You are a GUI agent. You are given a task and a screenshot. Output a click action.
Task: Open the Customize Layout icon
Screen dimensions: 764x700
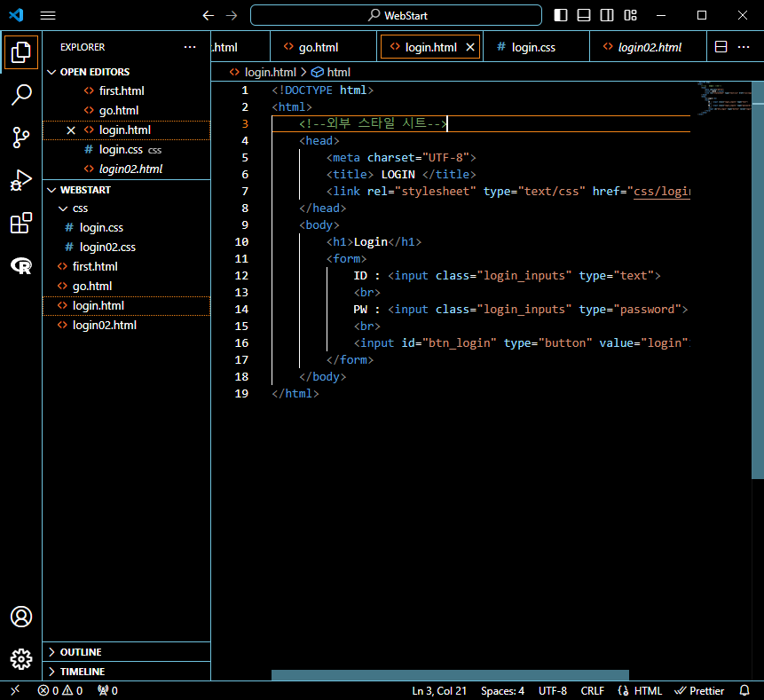(x=631, y=15)
